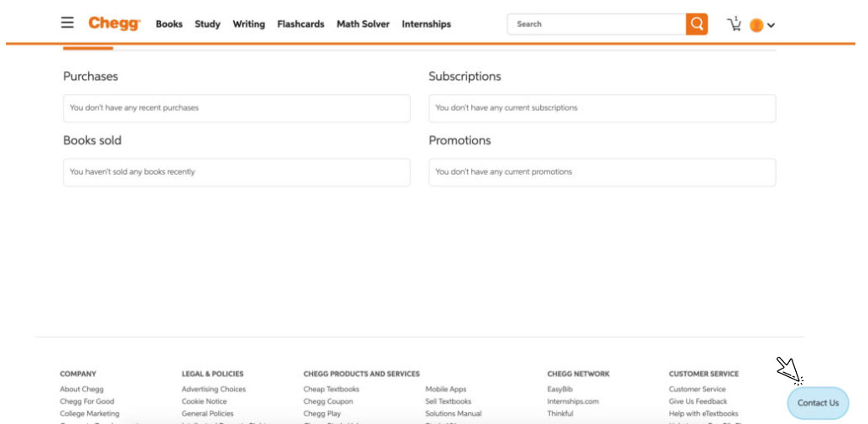Screen dimensions: 868x424
Task: Open the Internships.com footer link
Action: point(573,401)
